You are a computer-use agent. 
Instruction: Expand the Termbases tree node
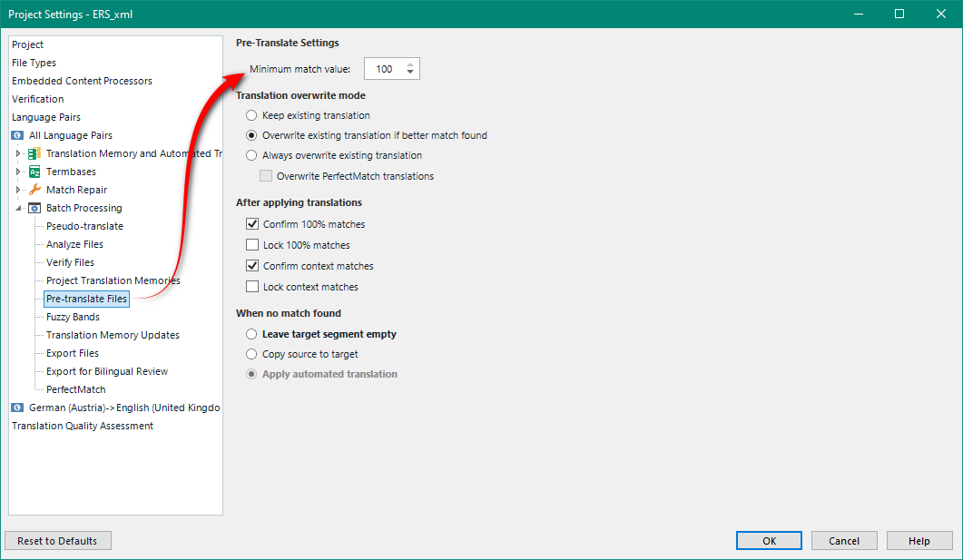18,172
